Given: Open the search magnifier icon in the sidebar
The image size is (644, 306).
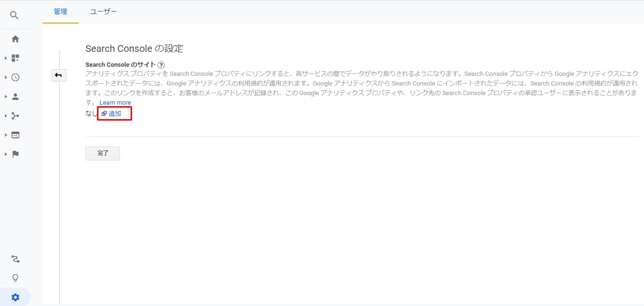Looking at the screenshot, I should coord(14,15).
